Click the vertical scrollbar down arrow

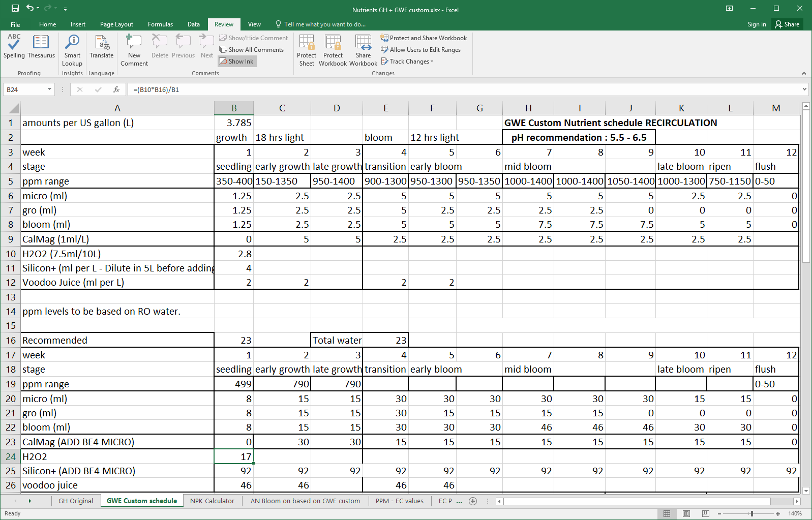click(806, 491)
